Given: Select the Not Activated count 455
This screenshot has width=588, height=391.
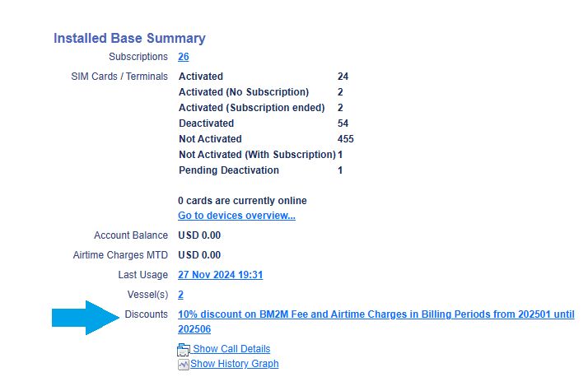Looking at the screenshot, I should (345, 139).
